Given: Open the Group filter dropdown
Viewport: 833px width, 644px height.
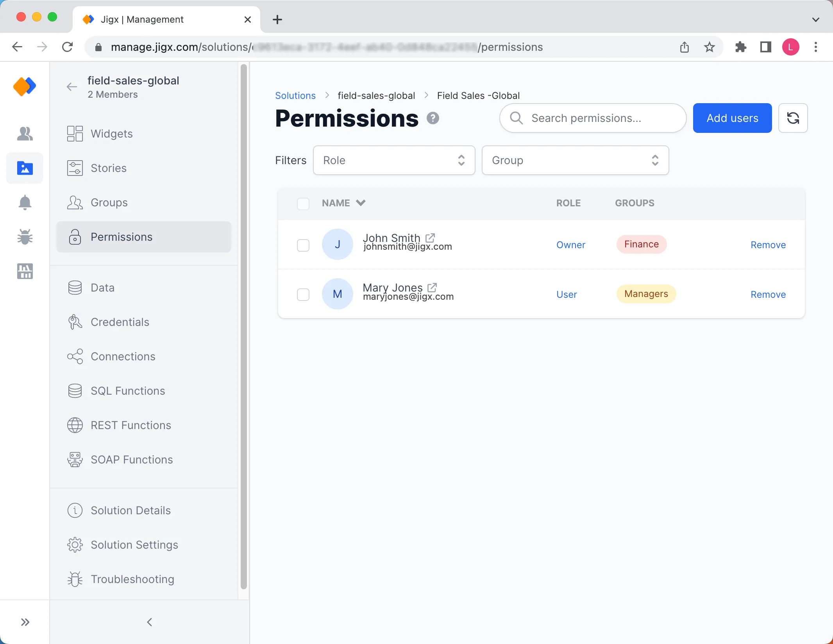Looking at the screenshot, I should [575, 160].
